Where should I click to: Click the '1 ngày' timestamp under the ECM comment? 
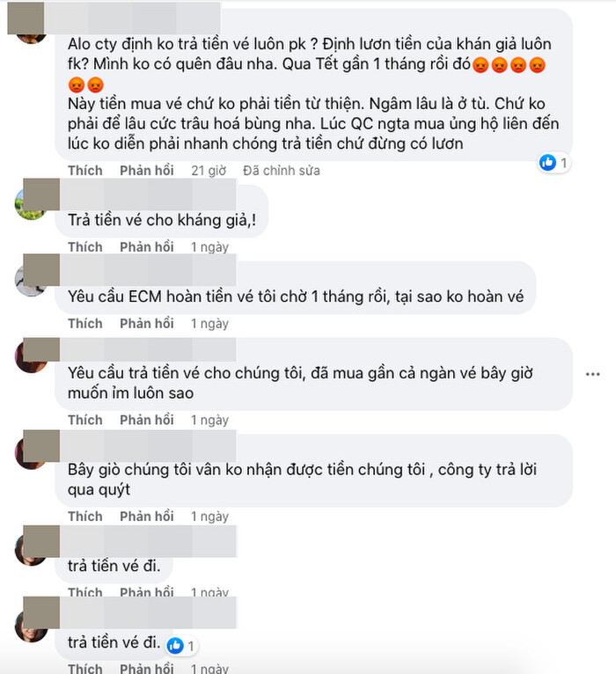209,323
